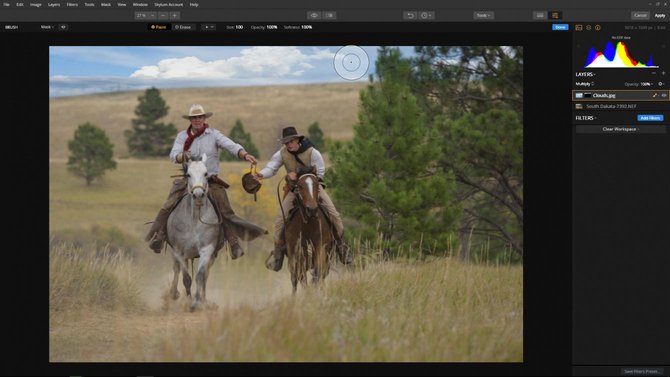Open the layer settings gear
The width and height of the screenshot is (670, 377).
(661, 84)
